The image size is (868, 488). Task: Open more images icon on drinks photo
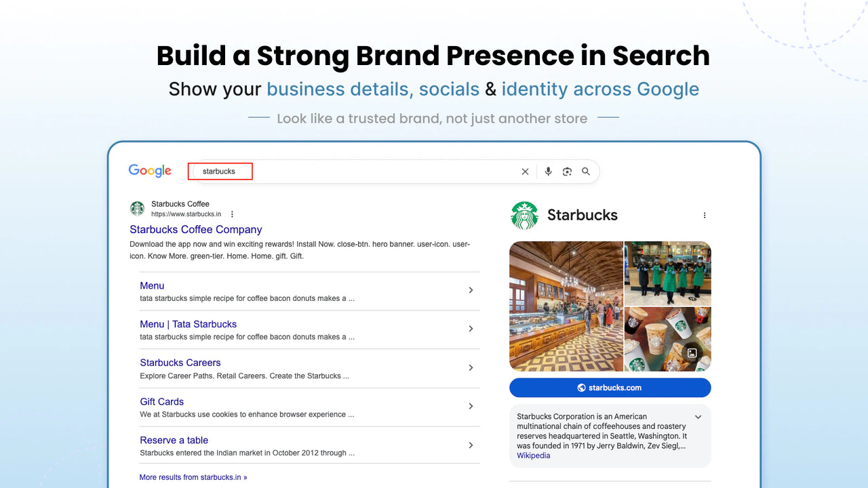691,352
